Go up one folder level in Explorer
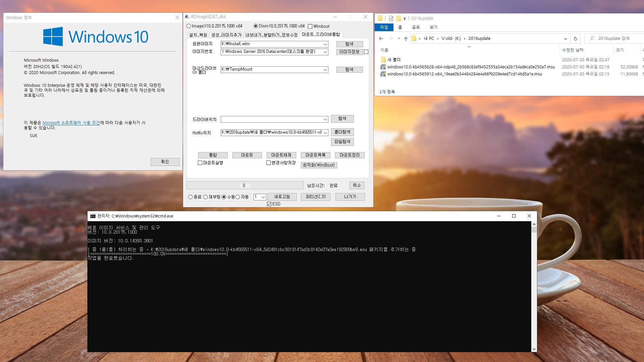 click(406, 39)
